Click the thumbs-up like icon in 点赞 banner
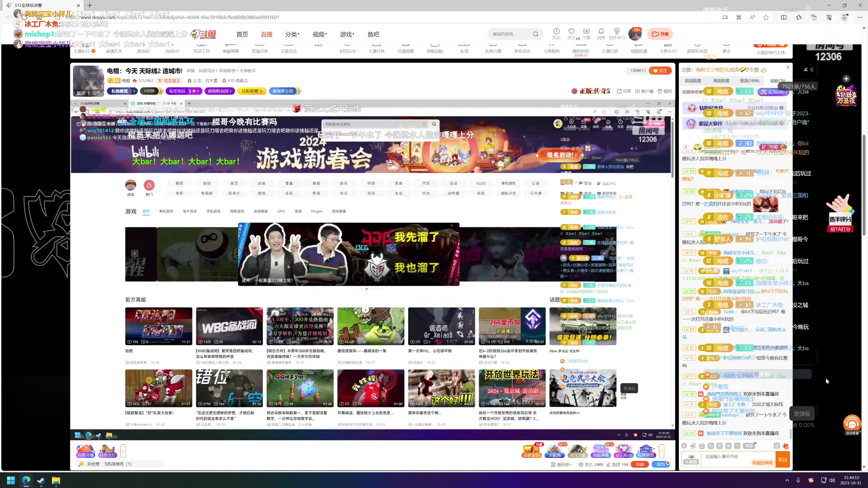This screenshot has width=868, height=488. tap(764, 70)
